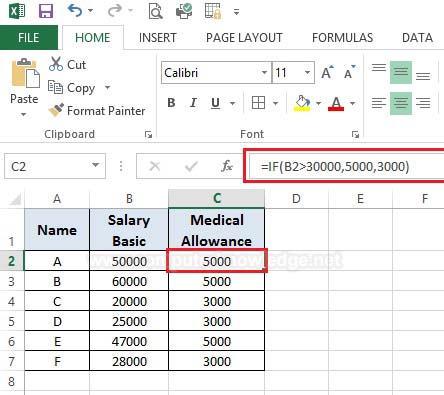Expand the Borders dropdown arrow
The width and height of the screenshot is (444, 395).
click(275, 103)
